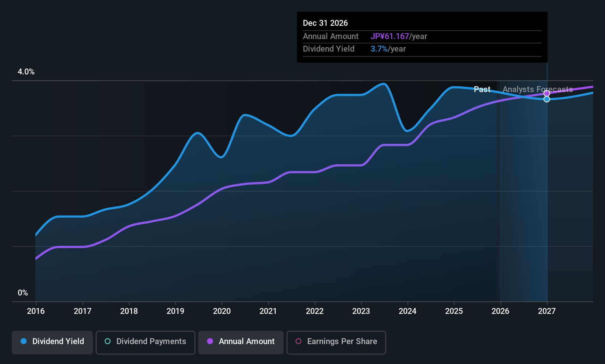Toggle the Annual Amount series

(241, 342)
